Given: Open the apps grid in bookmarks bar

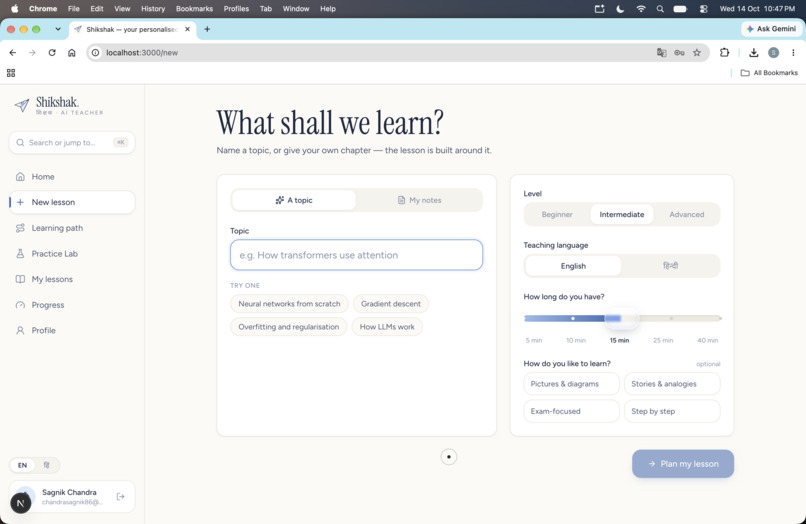Looking at the screenshot, I should coord(11,73).
